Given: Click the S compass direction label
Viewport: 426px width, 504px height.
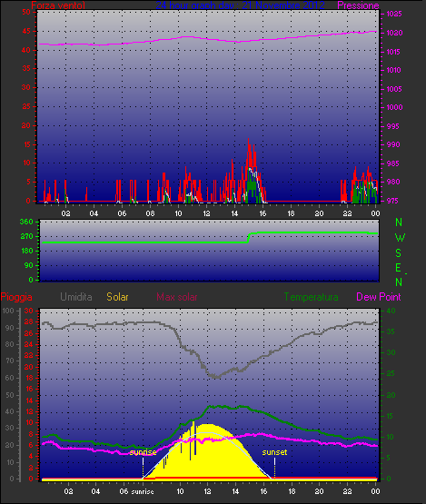Looking at the screenshot, I should (x=399, y=253).
